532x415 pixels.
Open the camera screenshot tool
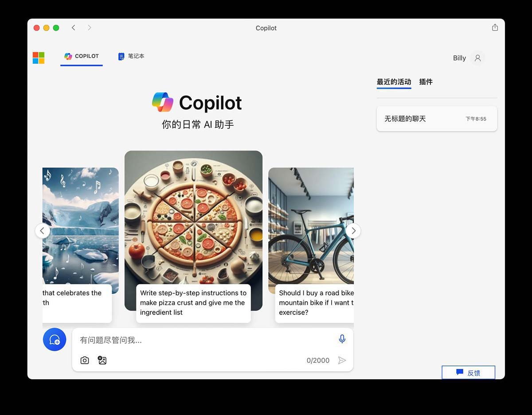85,361
